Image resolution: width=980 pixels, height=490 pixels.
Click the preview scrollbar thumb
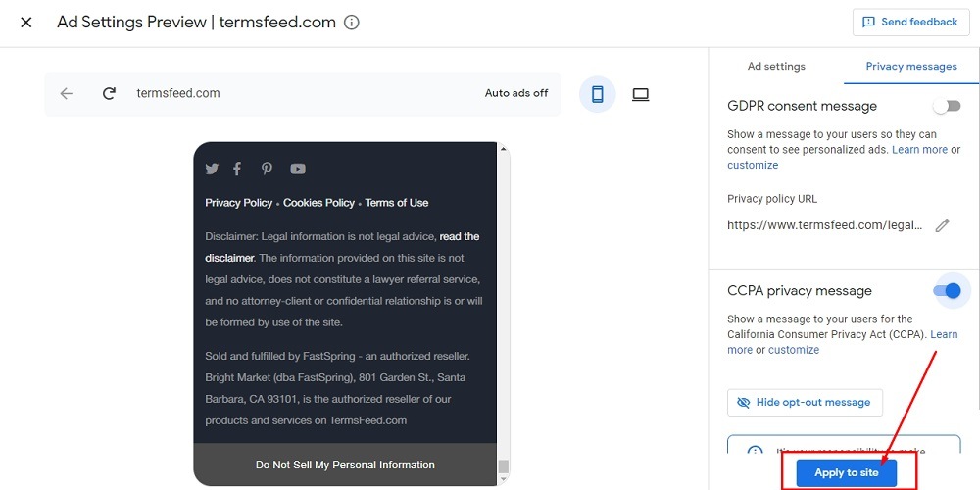pos(503,466)
